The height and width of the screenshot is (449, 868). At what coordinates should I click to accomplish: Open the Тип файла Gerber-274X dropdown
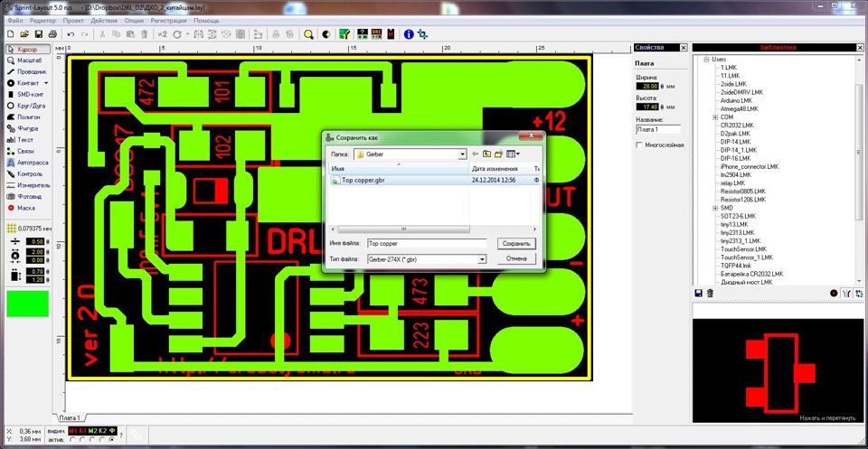pyautogui.click(x=482, y=259)
